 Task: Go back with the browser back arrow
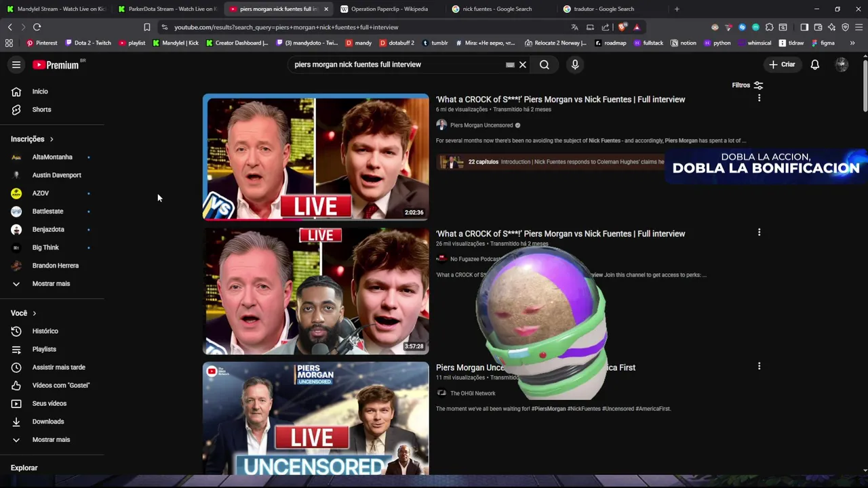tap(9, 27)
